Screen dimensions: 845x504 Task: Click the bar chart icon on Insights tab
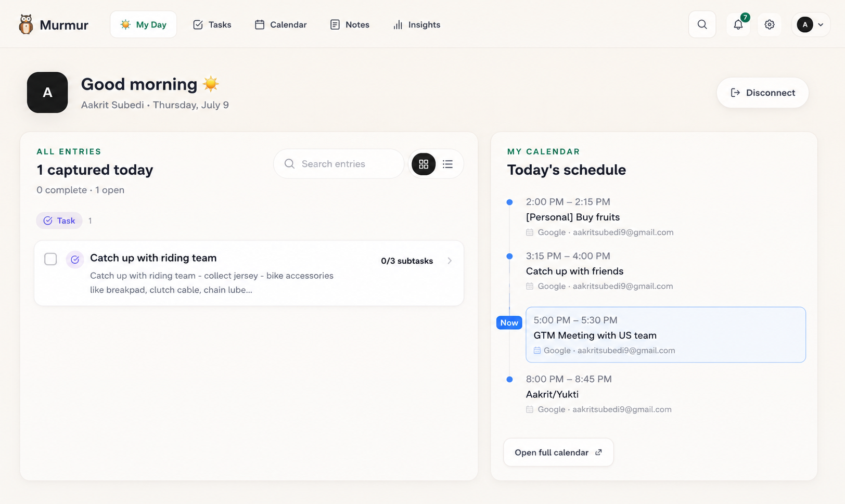pyautogui.click(x=398, y=24)
